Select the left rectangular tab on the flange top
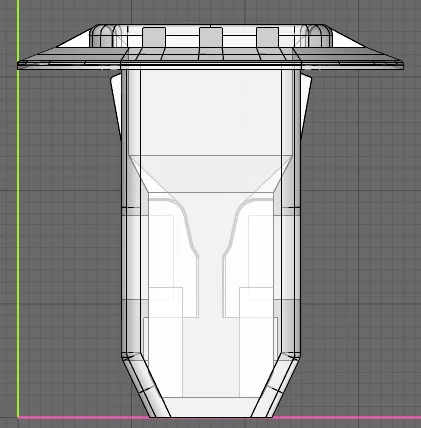This screenshot has height=428, width=421. pos(154,37)
